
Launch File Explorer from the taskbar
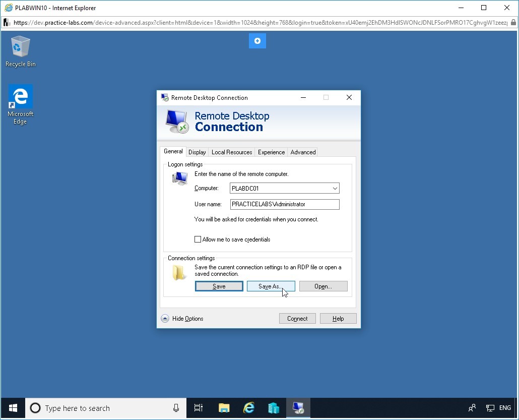[224, 408]
